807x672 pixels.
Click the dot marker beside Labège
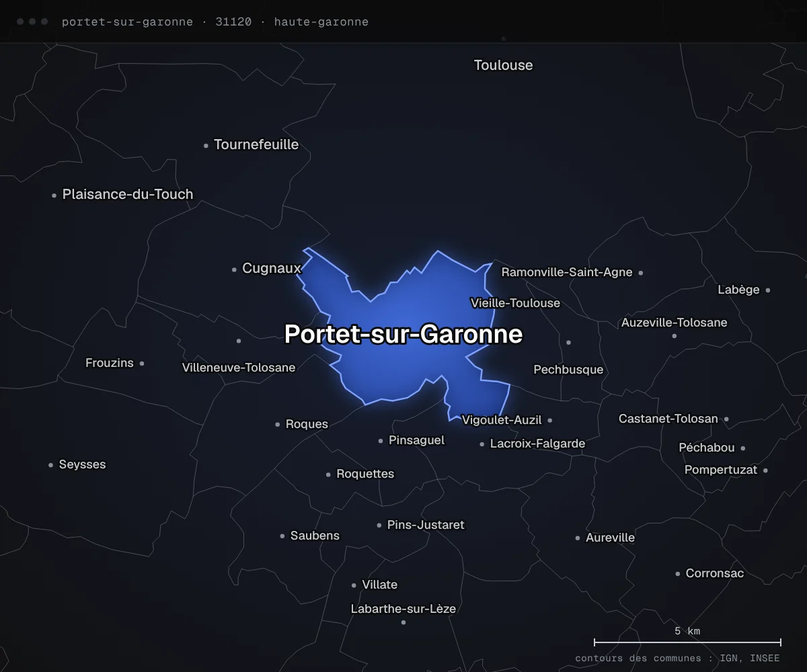[768, 290]
